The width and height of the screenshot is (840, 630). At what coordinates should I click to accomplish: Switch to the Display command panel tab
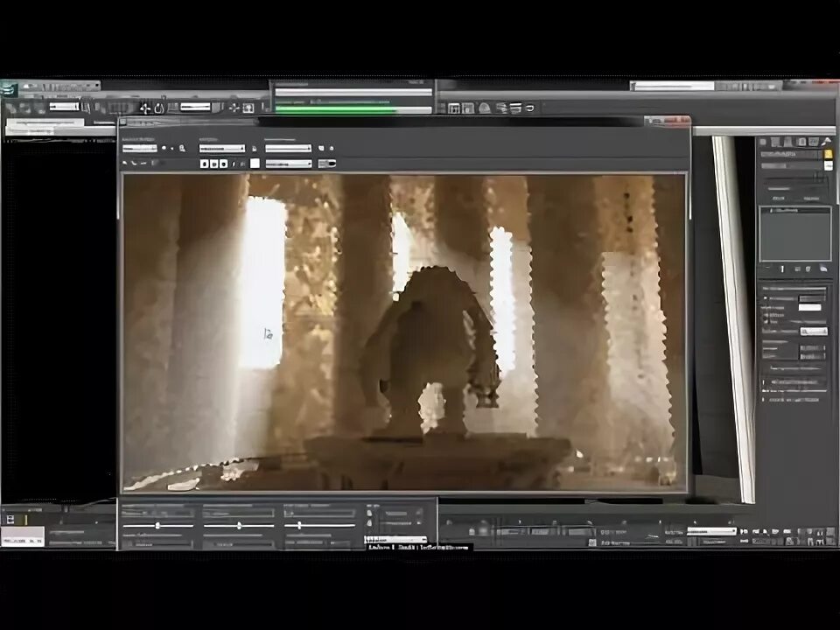815,142
